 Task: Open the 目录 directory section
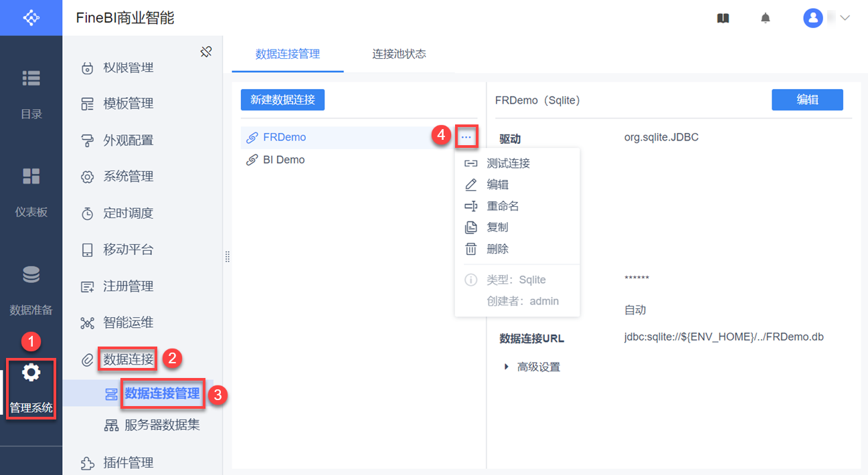coord(31,94)
